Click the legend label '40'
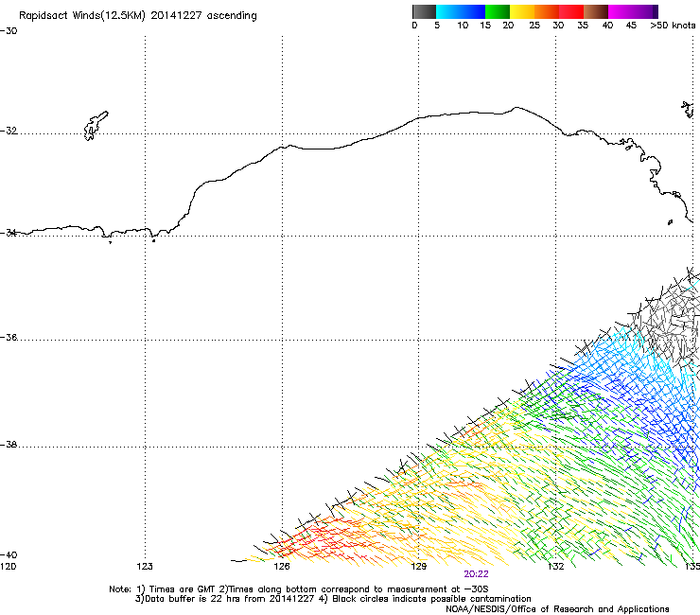Viewport: 700px width, 615px height. [607, 26]
